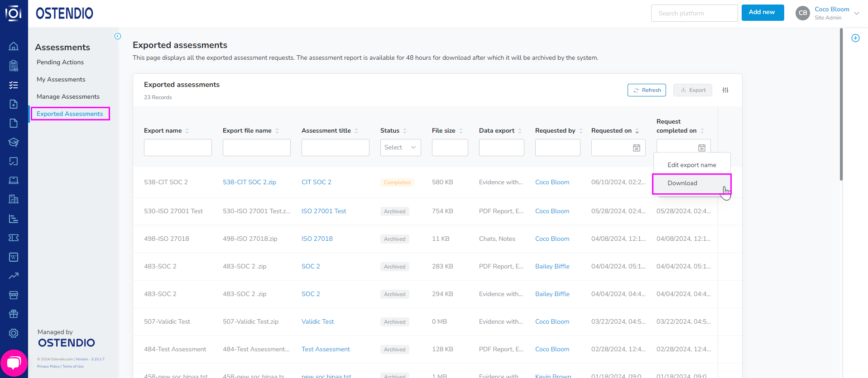The height and width of the screenshot is (378, 868).
Task: Click the Completed status badge
Action: click(397, 182)
